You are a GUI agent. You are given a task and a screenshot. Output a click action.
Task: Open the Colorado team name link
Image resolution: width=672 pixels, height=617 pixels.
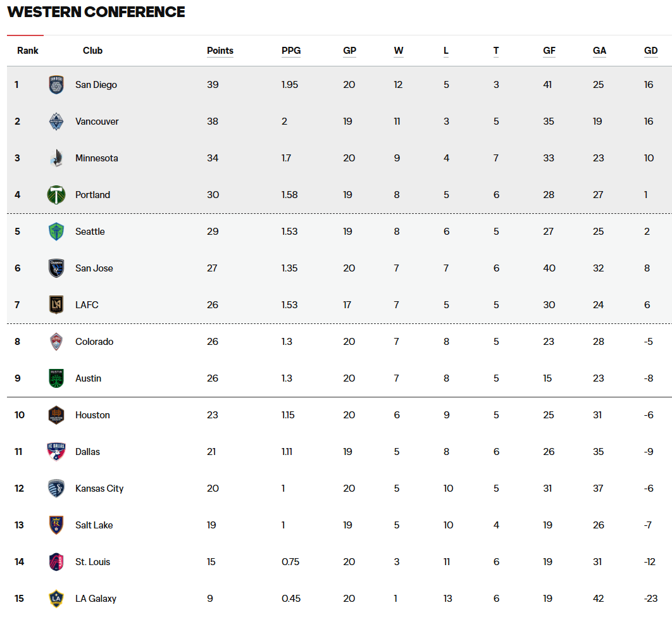[94, 342]
